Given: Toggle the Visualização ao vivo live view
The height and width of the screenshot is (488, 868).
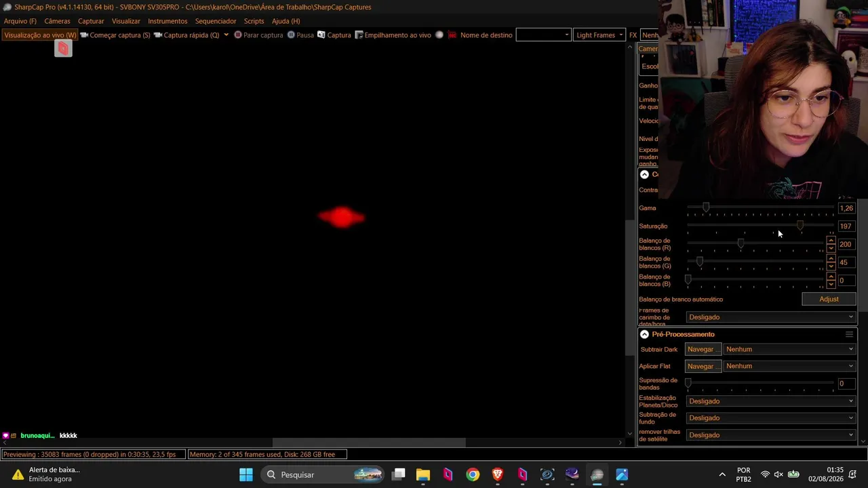Looking at the screenshot, I should [x=40, y=35].
